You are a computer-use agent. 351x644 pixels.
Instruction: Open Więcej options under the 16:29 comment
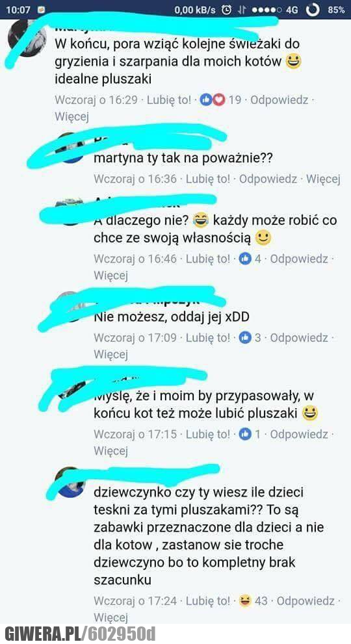click(72, 116)
